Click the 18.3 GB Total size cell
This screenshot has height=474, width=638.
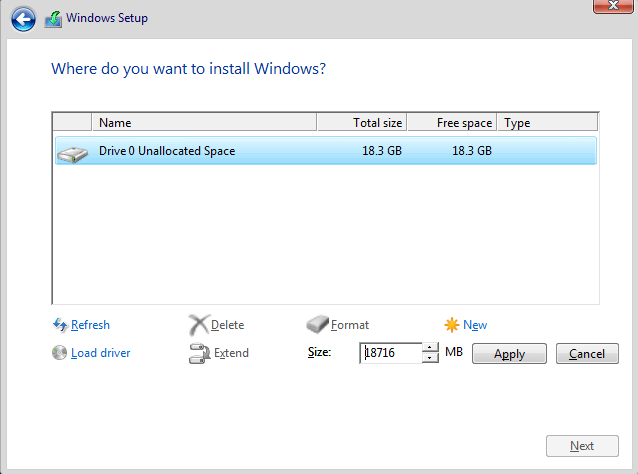pos(382,151)
